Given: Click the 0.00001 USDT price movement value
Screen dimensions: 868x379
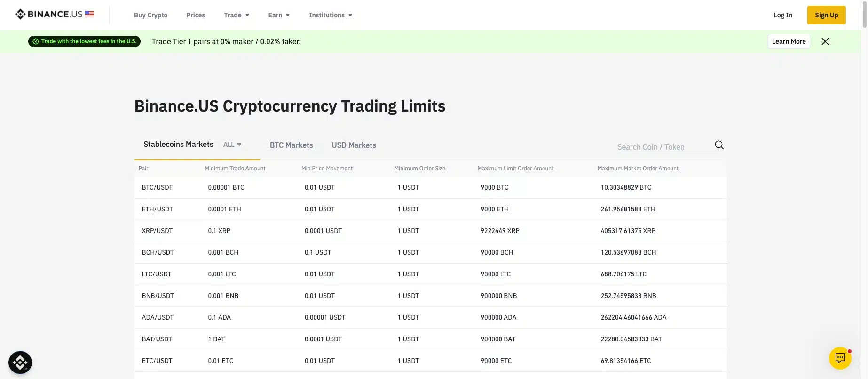Looking at the screenshot, I should pyautogui.click(x=325, y=317).
